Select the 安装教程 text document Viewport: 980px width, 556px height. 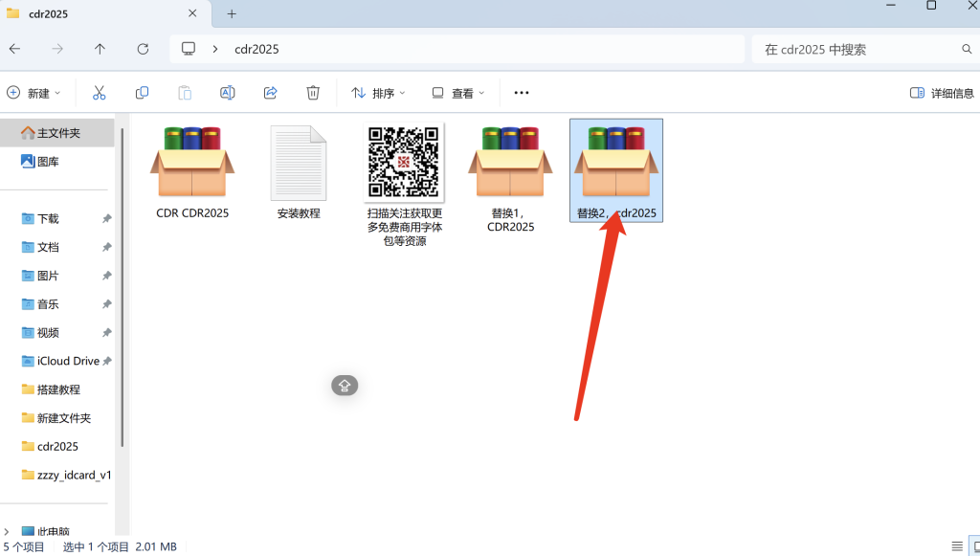coord(299,171)
